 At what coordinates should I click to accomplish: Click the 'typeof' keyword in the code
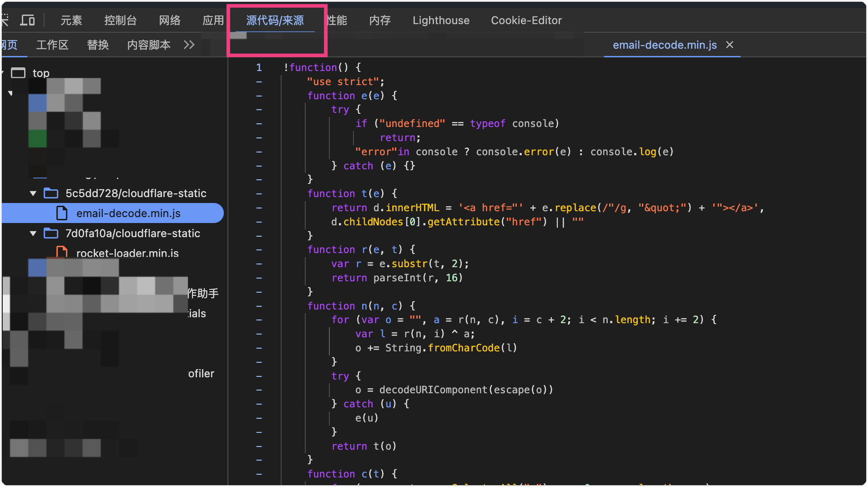tap(487, 123)
